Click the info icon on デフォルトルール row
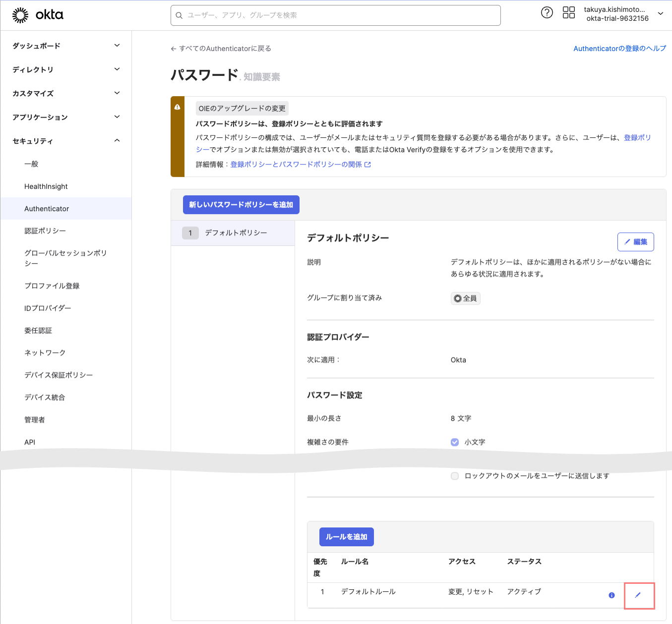This screenshot has height=624, width=672. click(611, 595)
